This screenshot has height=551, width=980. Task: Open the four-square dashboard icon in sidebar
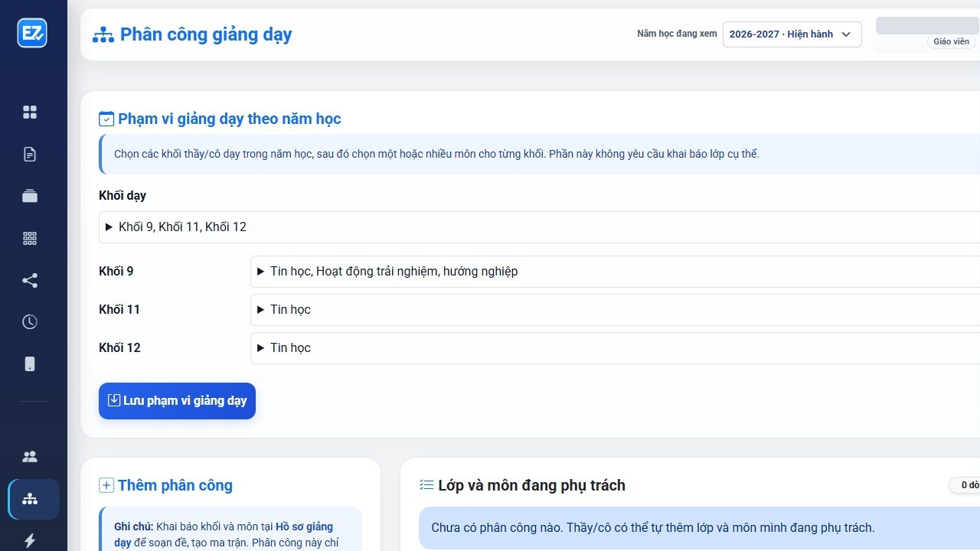pyautogui.click(x=30, y=112)
